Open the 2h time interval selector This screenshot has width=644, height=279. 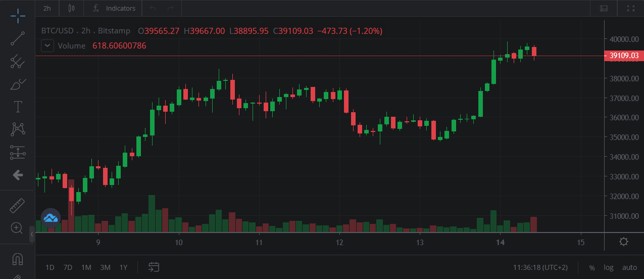pos(47,8)
